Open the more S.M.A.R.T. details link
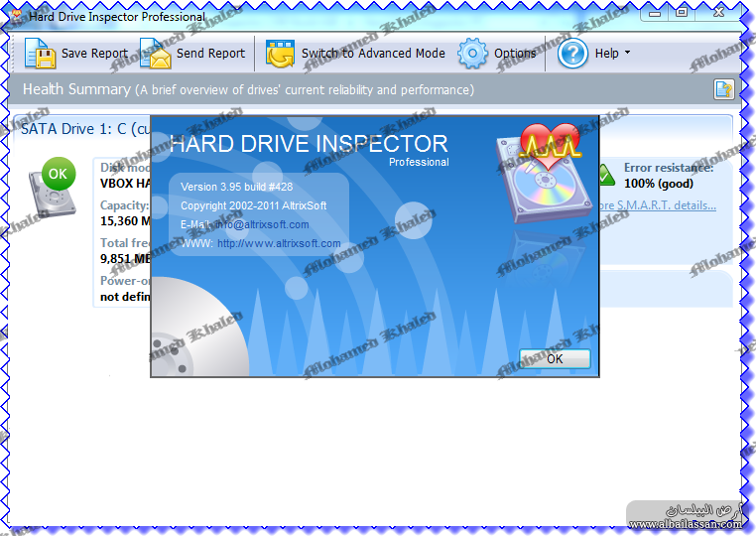The width and height of the screenshot is (756, 536). [657, 205]
